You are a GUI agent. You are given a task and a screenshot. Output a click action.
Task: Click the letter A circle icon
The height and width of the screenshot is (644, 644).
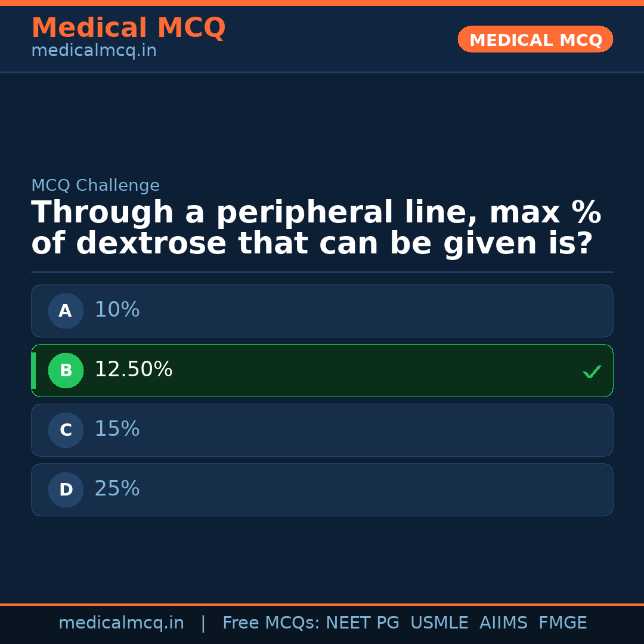point(66,311)
